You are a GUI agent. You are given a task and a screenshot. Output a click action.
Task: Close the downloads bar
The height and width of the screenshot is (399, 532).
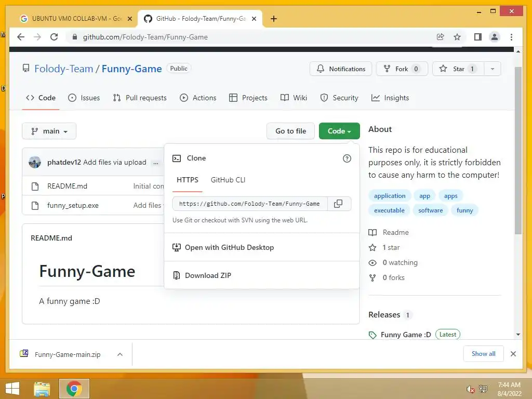coord(513,354)
